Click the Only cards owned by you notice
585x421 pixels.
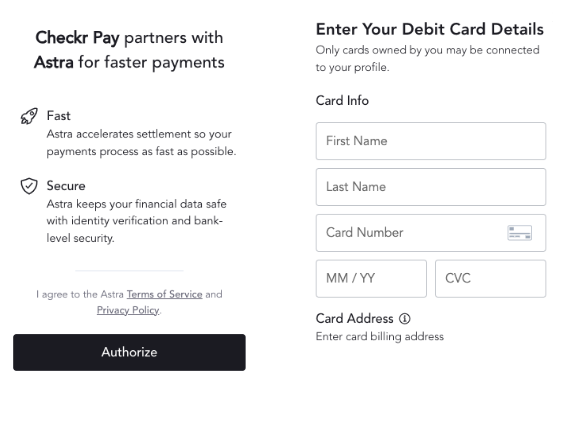coord(428,59)
